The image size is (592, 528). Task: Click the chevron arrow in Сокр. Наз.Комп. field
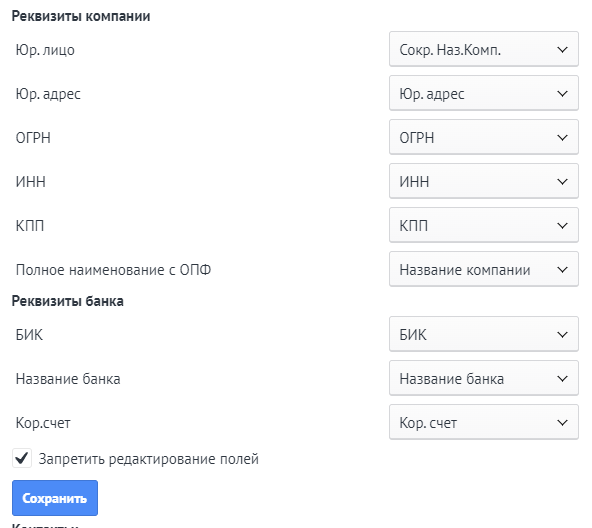[x=563, y=49]
